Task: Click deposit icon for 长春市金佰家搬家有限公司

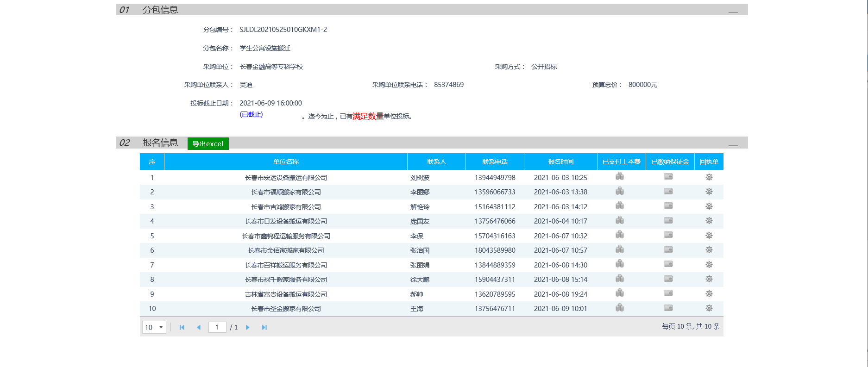Action: tap(668, 249)
